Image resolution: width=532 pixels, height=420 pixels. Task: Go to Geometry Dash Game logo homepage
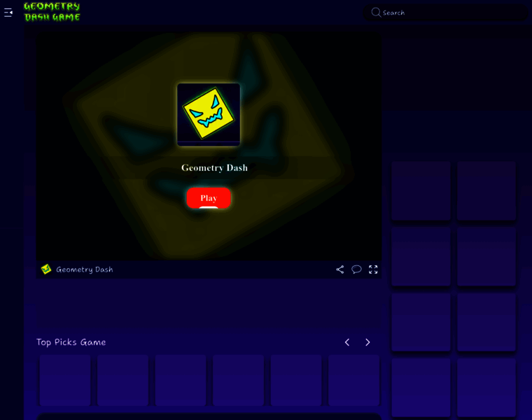[52, 12]
